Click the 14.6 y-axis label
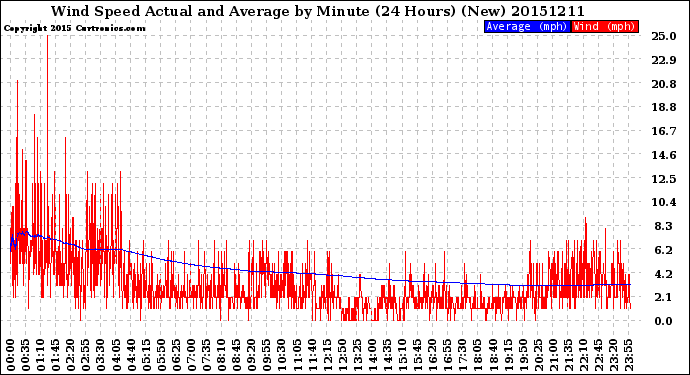Image resolution: width=690 pixels, height=375 pixels. point(664,155)
